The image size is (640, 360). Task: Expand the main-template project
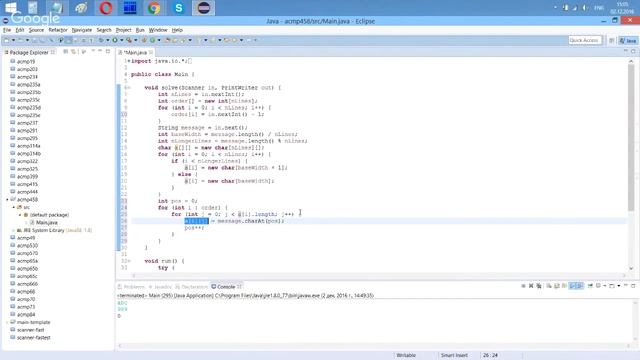pyautogui.click(x=7, y=322)
